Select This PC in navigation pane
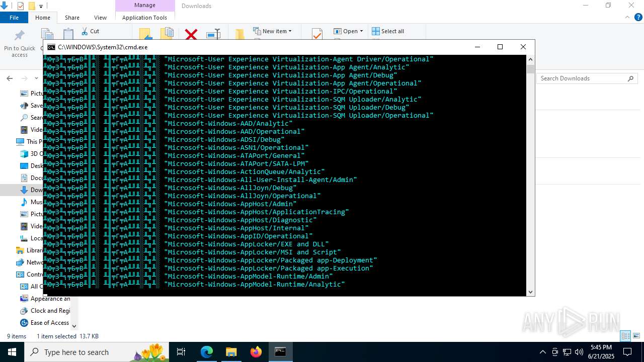This screenshot has height=362, width=644. tap(29, 142)
